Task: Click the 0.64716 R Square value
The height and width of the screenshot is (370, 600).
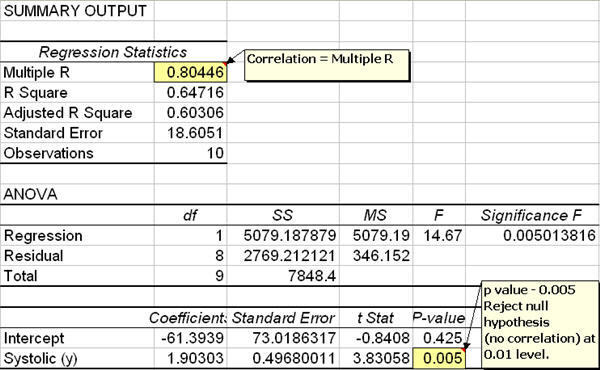Action: [x=191, y=93]
